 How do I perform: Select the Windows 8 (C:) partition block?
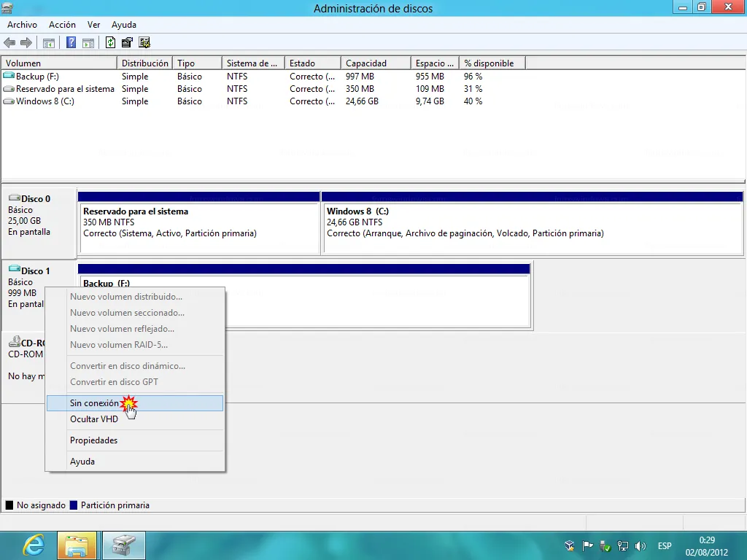pyautogui.click(x=533, y=223)
